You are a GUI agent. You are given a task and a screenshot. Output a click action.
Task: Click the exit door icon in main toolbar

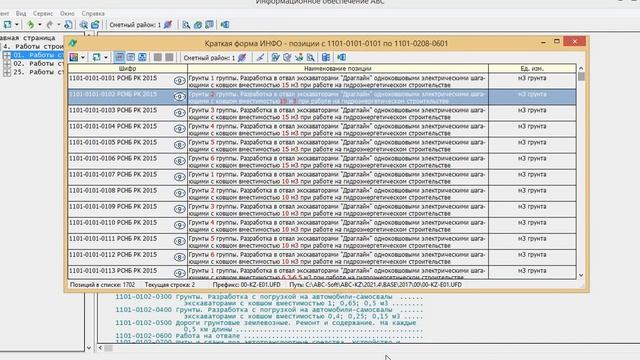coord(225,24)
